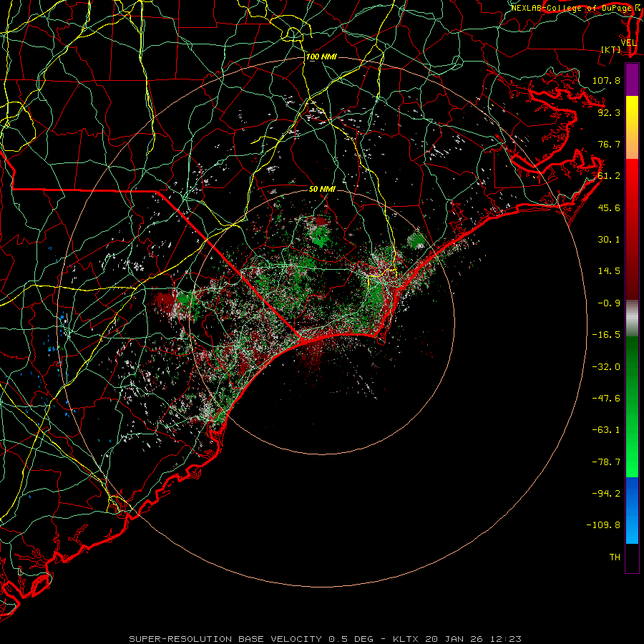The image size is (644, 644).
Task: Select the -63.1 scale value
Action: pyautogui.click(x=606, y=430)
